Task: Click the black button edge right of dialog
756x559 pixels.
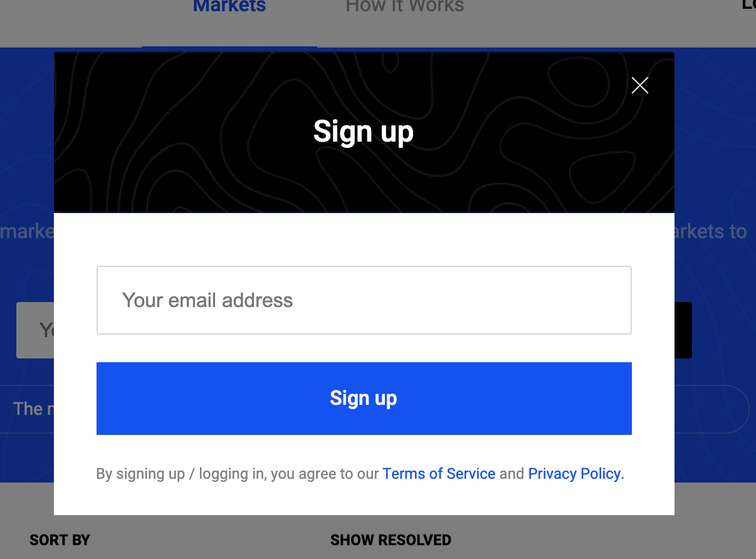Action: point(683,330)
